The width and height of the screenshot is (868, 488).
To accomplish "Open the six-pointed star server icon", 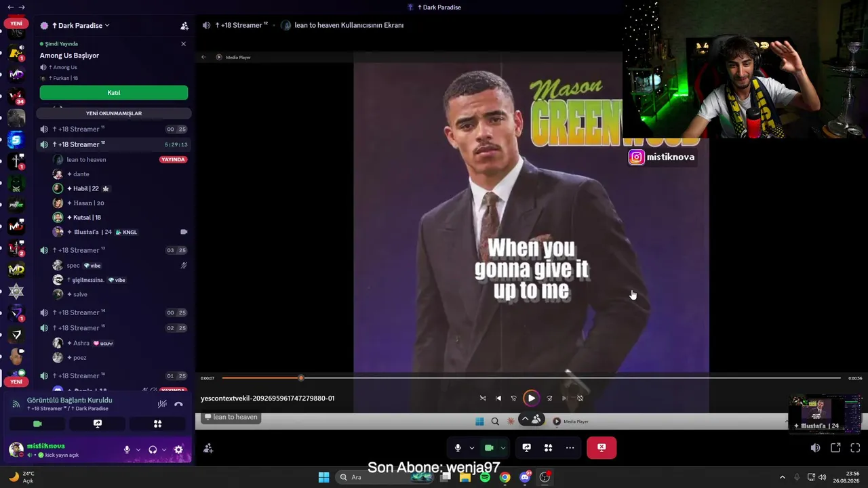I will click(16, 291).
